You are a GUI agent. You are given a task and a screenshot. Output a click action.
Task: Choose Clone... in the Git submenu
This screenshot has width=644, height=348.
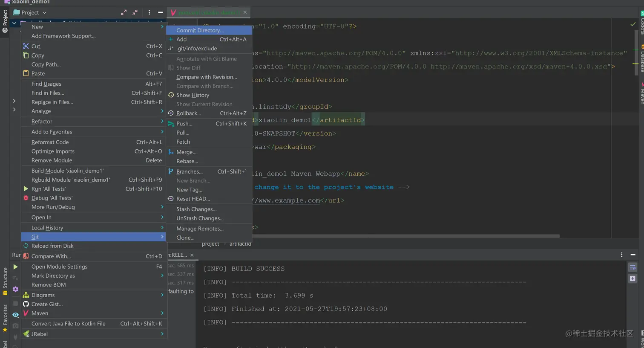[x=209, y=238]
